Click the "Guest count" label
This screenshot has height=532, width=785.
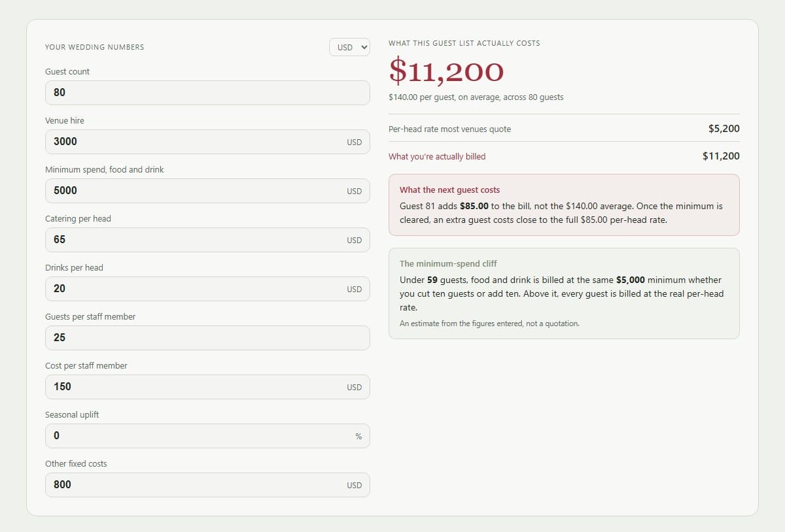pos(67,72)
